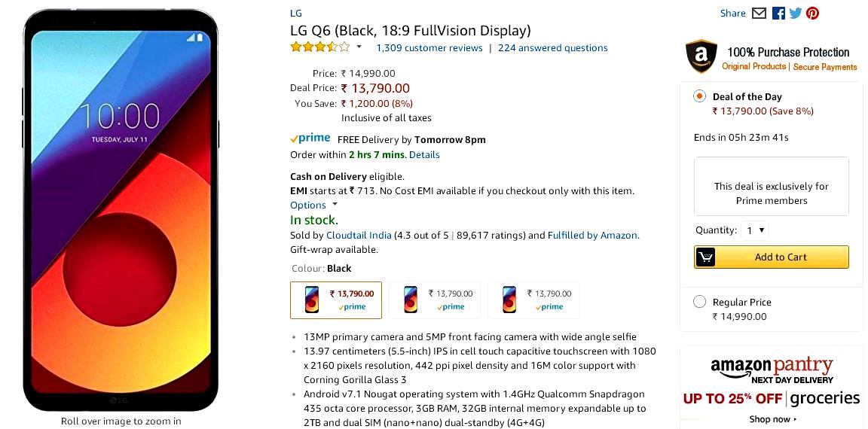Click the LG Q6 product image

click(121, 210)
